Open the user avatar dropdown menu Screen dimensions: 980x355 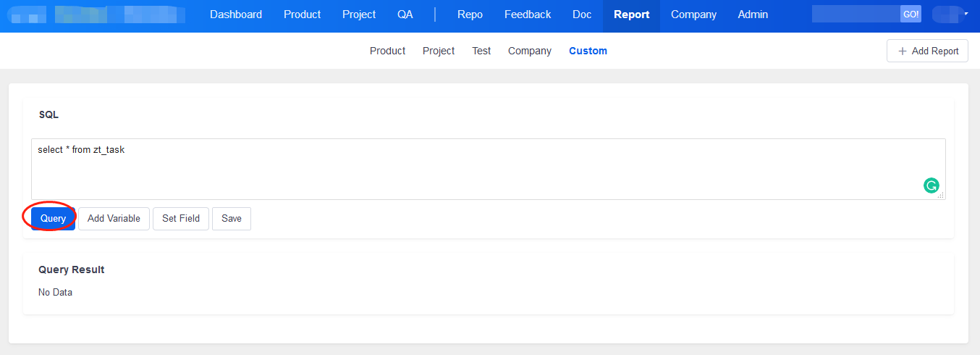(950, 14)
